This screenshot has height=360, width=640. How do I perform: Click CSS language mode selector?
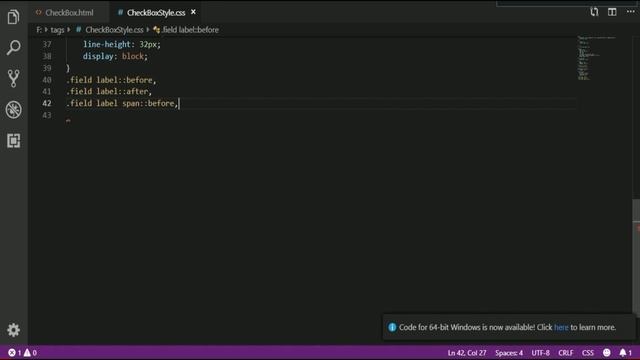(x=588, y=353)
